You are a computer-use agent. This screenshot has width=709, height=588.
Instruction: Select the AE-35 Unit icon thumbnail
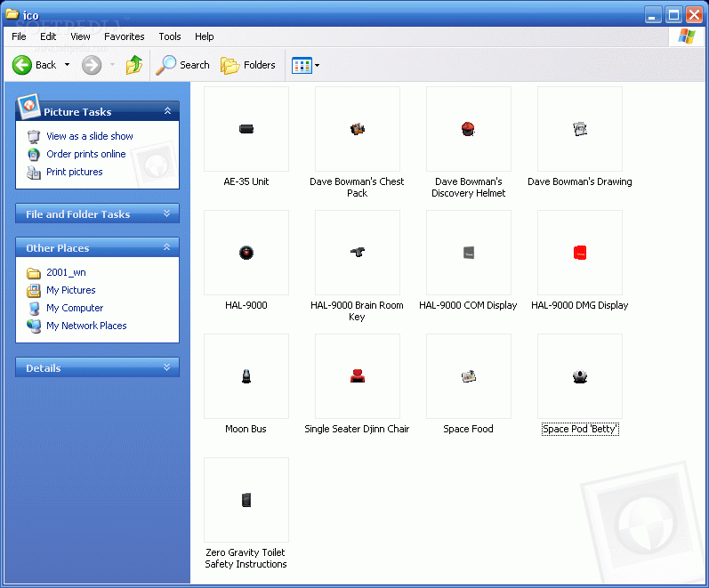pyautogui.click(x=246, y=129)
